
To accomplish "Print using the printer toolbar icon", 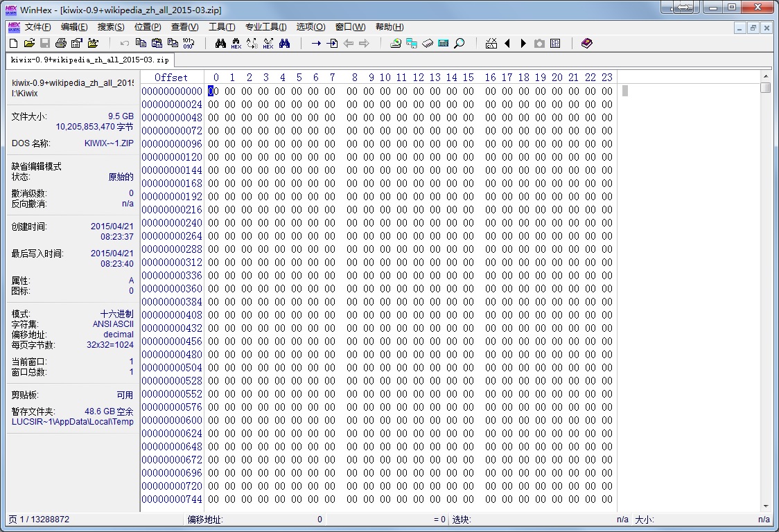I will [x=61, y=44].
